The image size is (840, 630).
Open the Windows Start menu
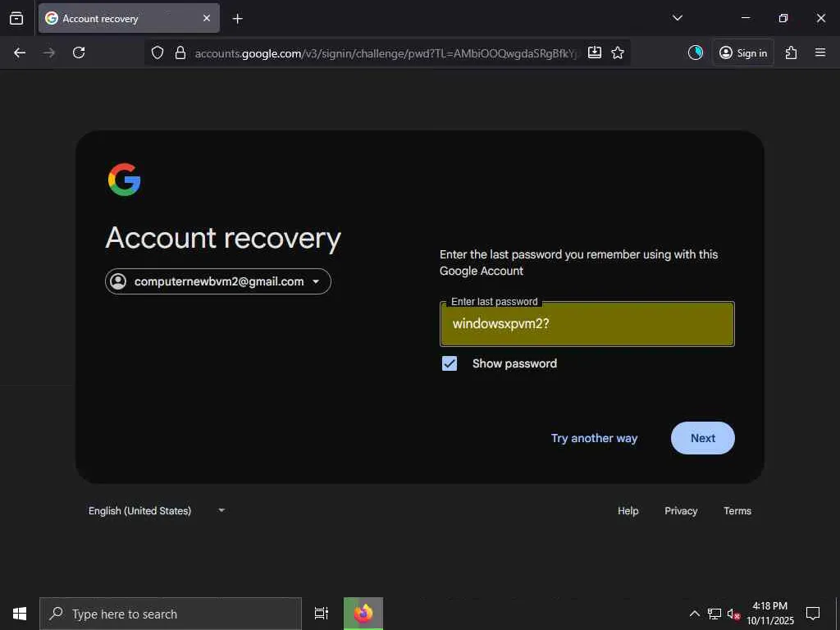pyautogui.click(x=20, y=614)
